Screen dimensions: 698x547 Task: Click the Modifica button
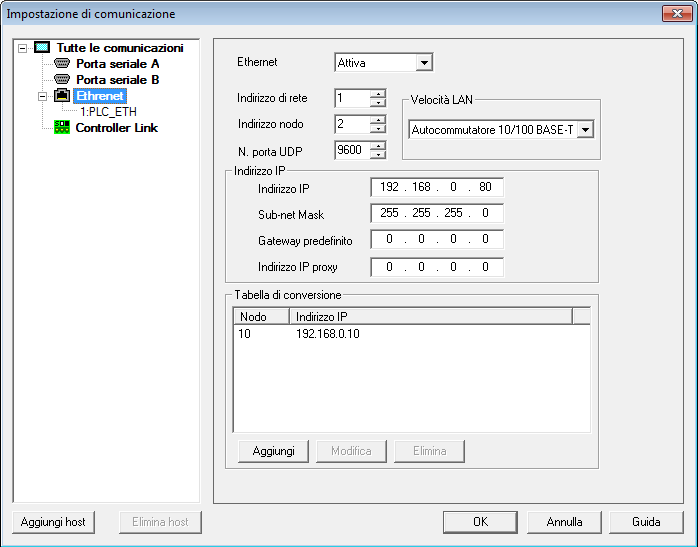[351, 451]
